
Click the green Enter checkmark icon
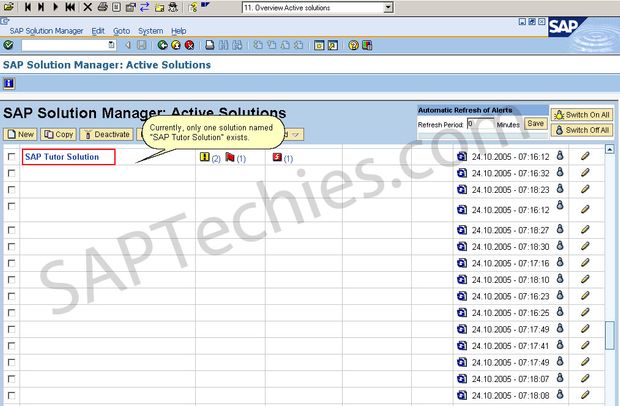(8, 45)
